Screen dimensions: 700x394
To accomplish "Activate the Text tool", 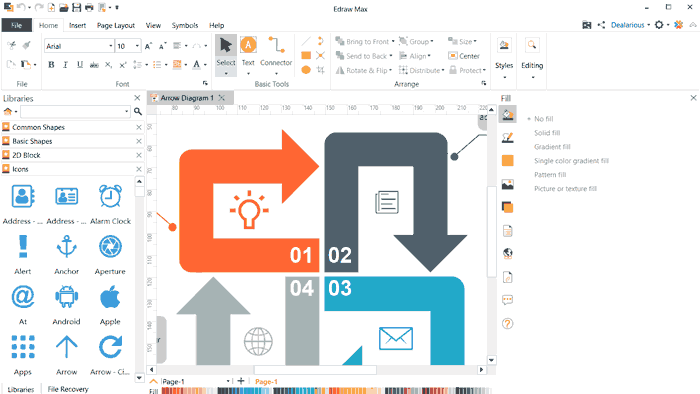I will coord(248,56).
